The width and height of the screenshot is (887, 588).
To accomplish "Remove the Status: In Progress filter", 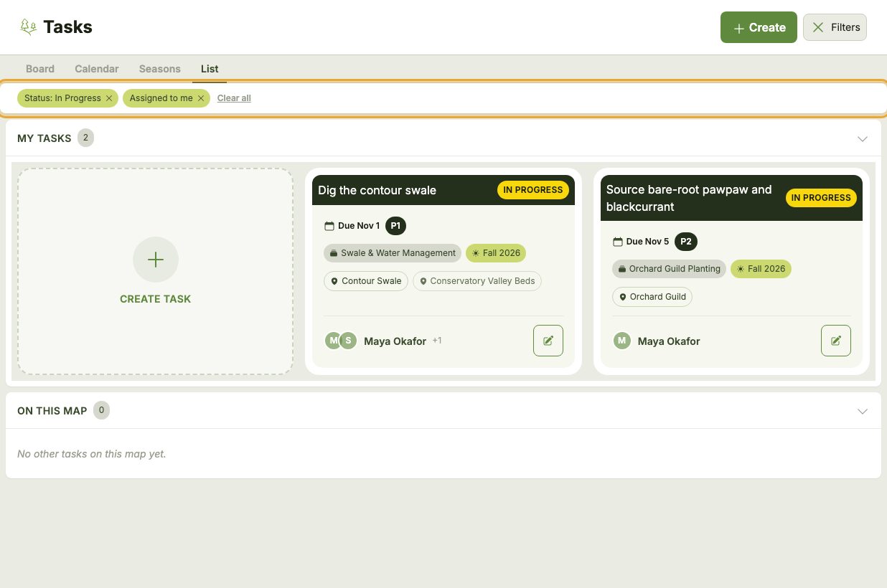I will (109, 98).
